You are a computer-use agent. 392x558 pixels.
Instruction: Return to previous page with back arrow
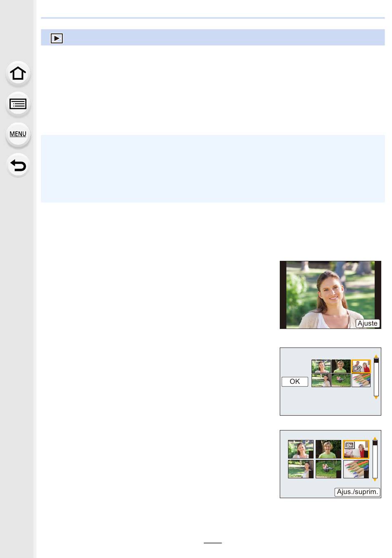coord(18,165)
